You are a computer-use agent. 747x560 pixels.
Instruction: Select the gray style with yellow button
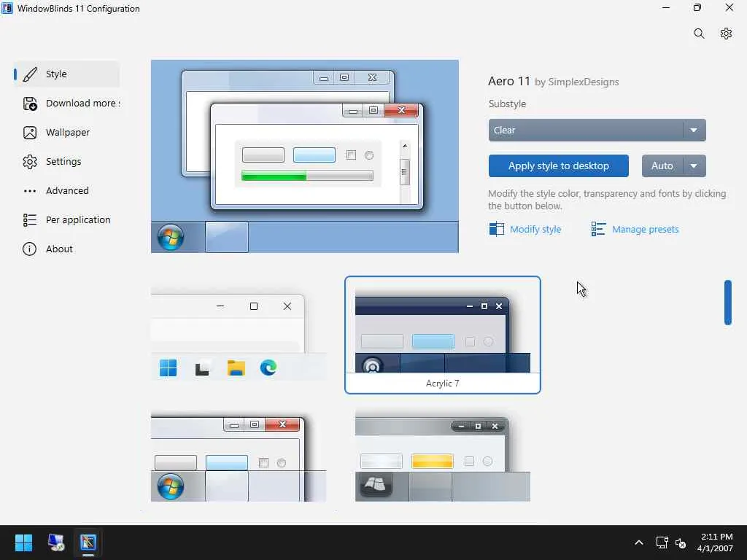click(x=443, y=457)
